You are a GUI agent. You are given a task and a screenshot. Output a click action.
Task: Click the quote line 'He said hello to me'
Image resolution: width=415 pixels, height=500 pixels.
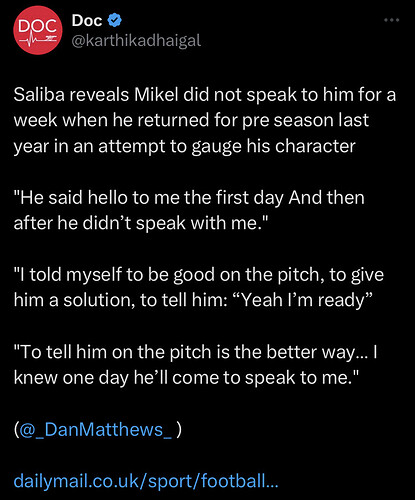(189, 198)
